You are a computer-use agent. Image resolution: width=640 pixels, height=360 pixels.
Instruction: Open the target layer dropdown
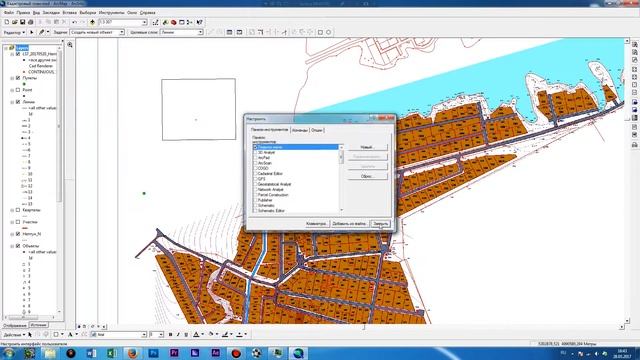pyautogui.click(x=200, y=32)
